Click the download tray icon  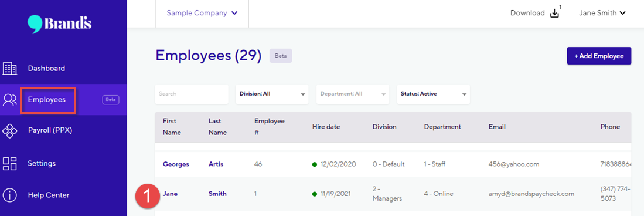click(x=554, y=13)
